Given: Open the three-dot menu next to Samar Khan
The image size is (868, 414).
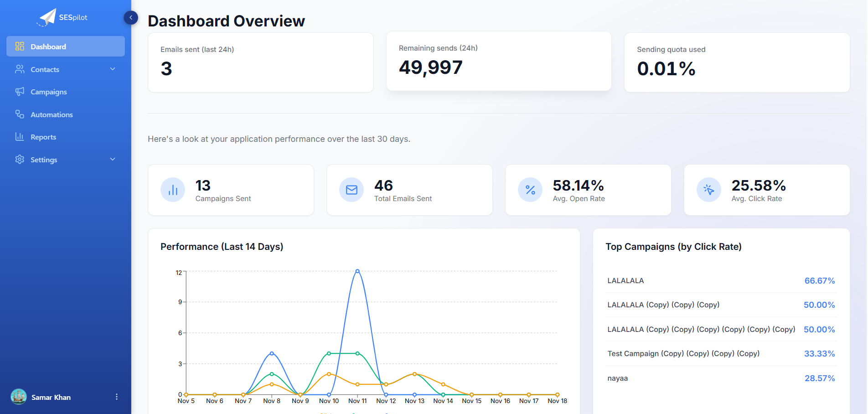Looking at the screenshot, I should 117,397.
